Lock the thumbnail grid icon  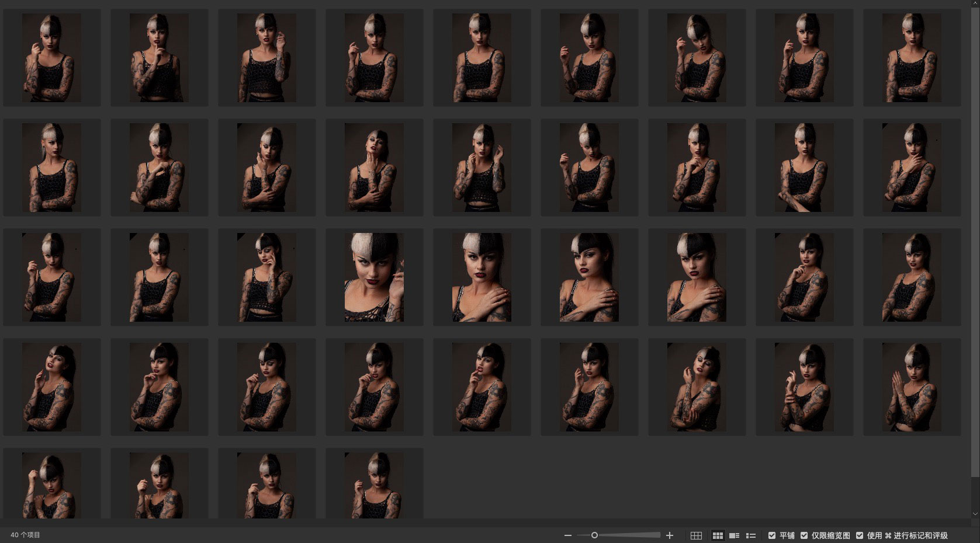click(696, 535)
